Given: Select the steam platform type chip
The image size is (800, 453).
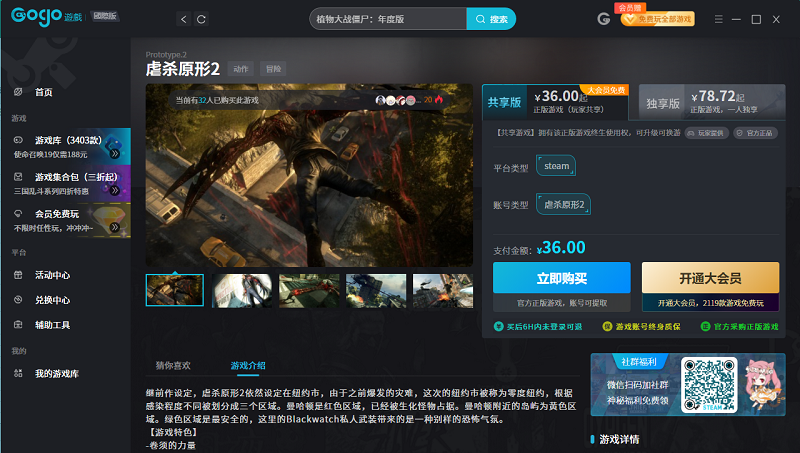Looking at the screenshot, I should tap(556, 166).
